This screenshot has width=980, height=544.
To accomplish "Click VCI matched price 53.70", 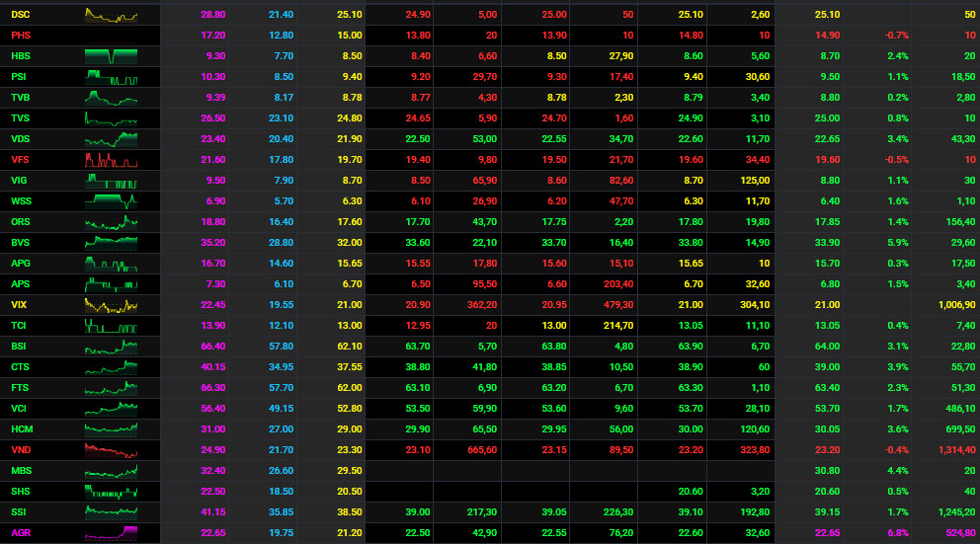I will (x=828, y=409).
